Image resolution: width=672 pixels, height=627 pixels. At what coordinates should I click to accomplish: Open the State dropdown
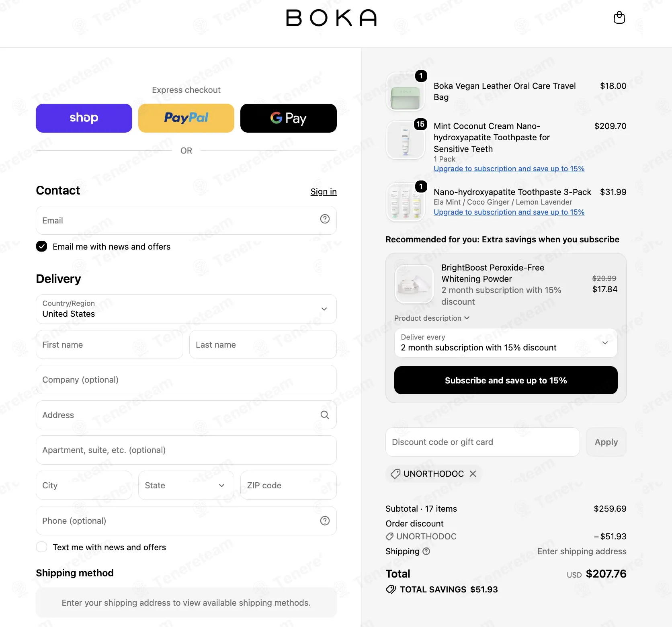(x=186, y=486)
